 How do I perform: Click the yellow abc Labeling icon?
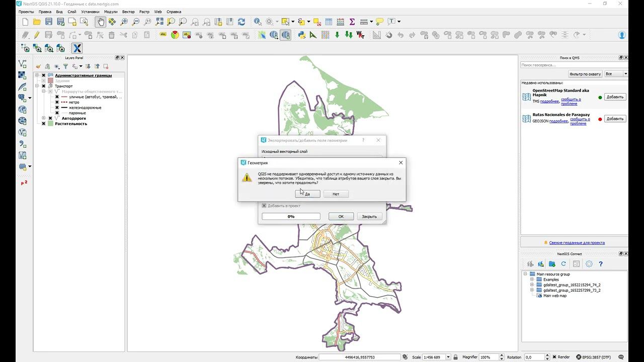click(163, 35)
